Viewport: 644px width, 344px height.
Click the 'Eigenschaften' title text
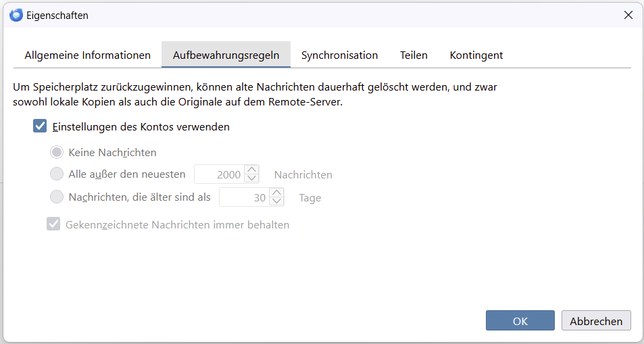point(57,16)
